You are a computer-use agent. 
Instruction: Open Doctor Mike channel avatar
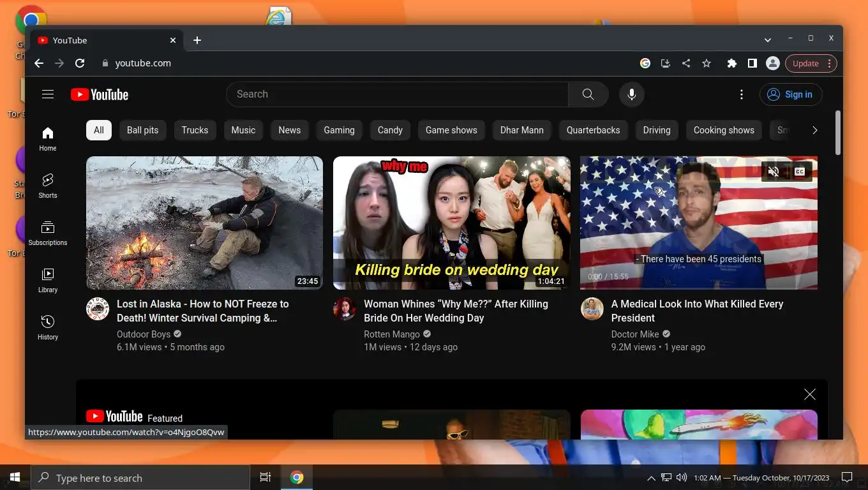[x=592, y=309]
